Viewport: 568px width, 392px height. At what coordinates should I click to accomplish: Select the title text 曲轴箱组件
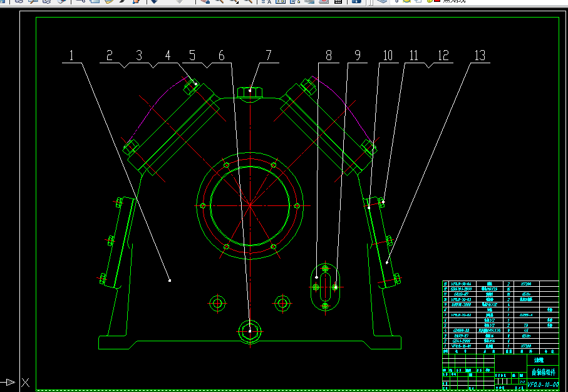(x=543, y=373)
